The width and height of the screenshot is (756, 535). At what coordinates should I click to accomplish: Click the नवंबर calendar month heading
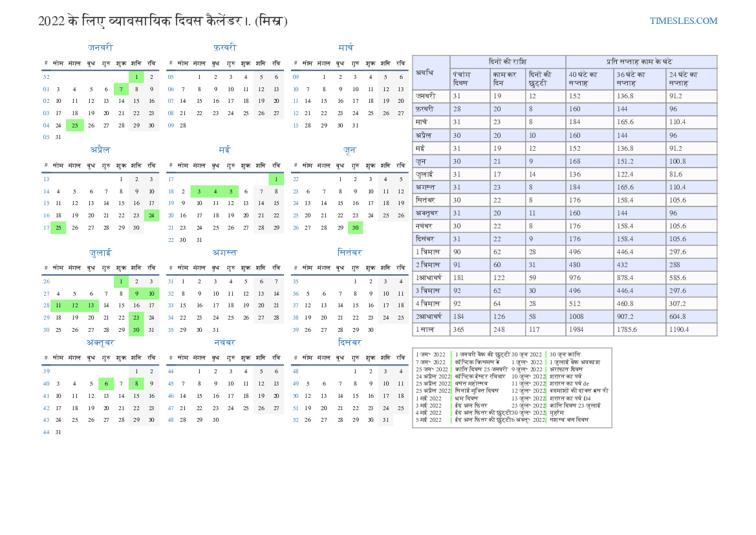(x=224, y=342)
